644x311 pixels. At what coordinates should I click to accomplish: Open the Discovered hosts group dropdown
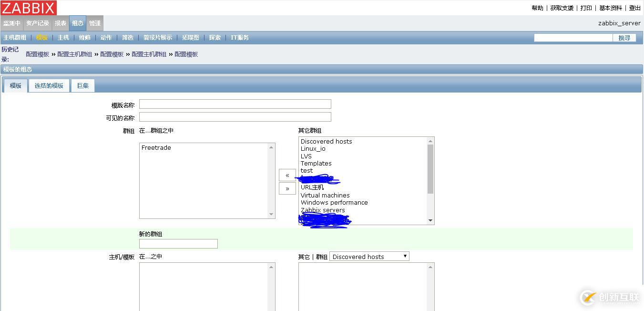click(369, 256)
